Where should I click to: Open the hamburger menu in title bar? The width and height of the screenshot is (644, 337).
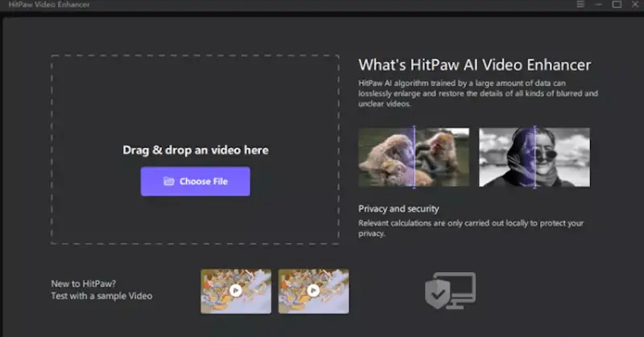pyautogui.click(x=580, y=5)
